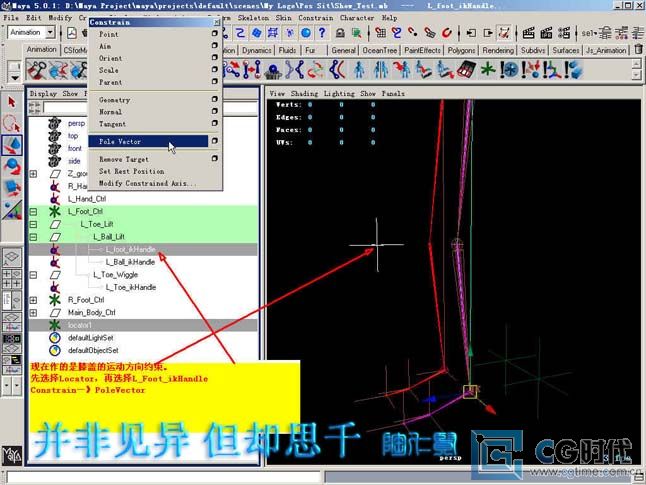Open the Skin menu in menu bar

(x=283, y=18)
